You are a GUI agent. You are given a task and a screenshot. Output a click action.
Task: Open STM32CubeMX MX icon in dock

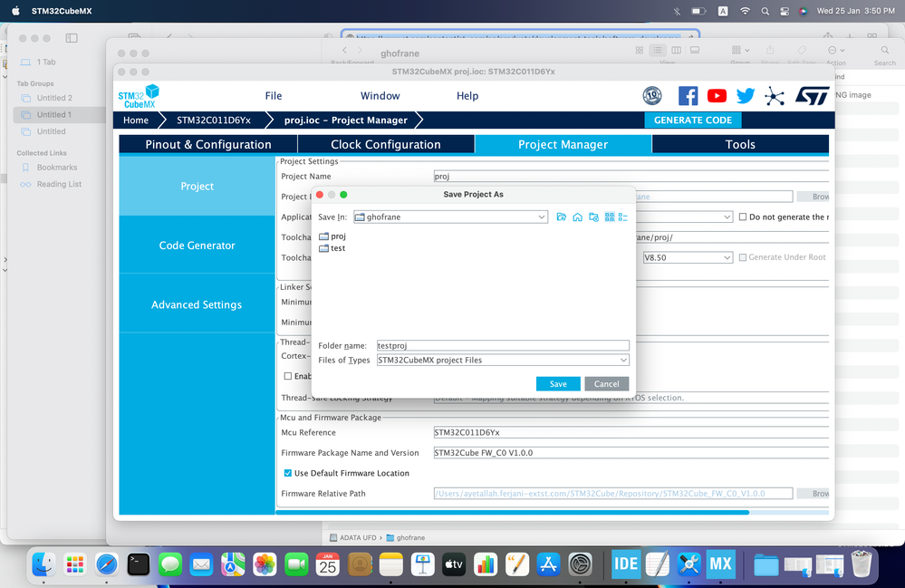[721, 564]
